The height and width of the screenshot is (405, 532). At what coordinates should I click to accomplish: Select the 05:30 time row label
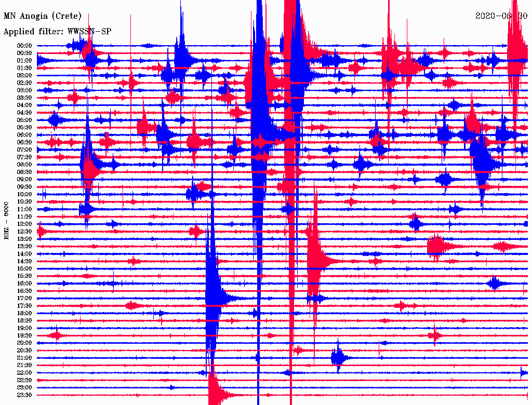[24, 128]
